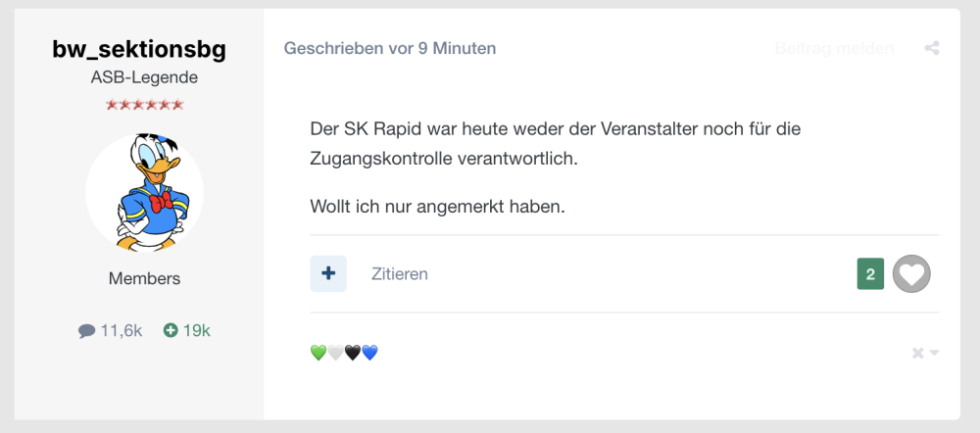Image resolution: width=980 pixels, height=433 pixels.
Task: Click the heart reaction button
Action: [x=911, y=274]
